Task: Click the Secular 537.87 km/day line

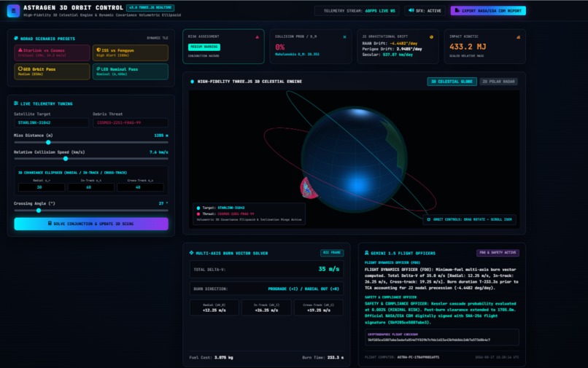Action: tap(387, 55)
